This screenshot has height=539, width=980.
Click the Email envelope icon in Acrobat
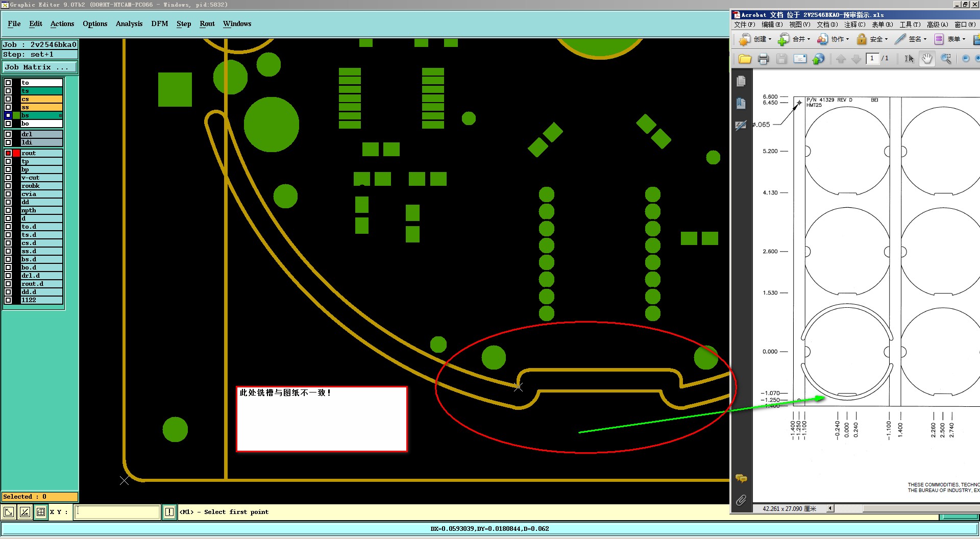[x=800, y=59]
